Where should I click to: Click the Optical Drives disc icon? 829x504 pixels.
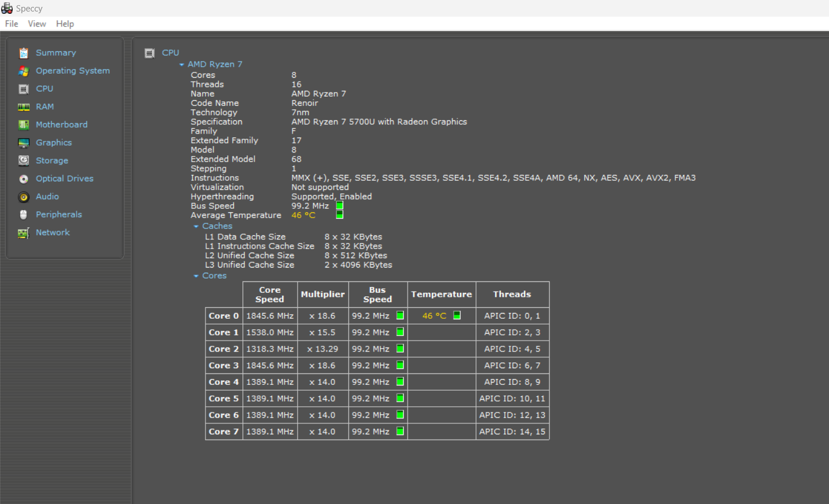[x=24, y=179]
